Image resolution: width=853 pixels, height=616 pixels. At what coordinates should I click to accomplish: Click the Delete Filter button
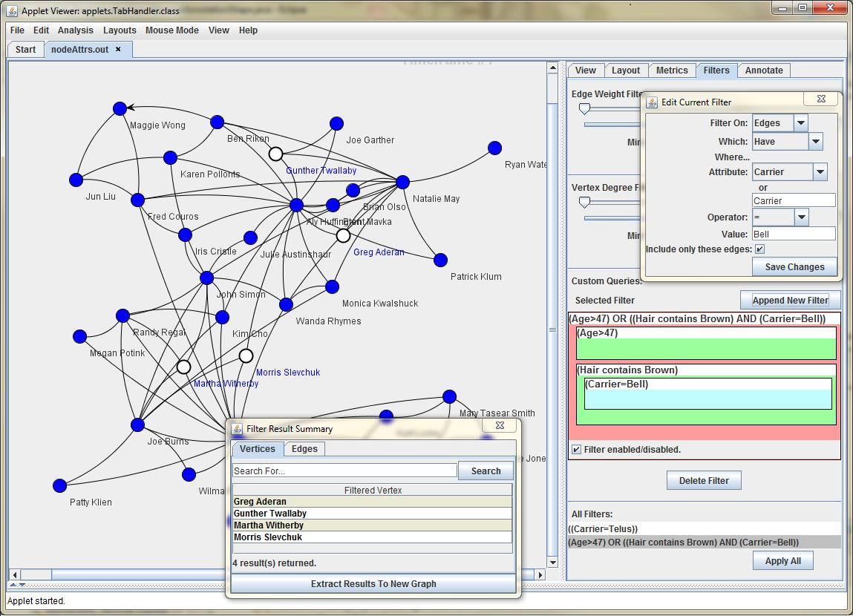pyautogui.click(x=703, y=481)
